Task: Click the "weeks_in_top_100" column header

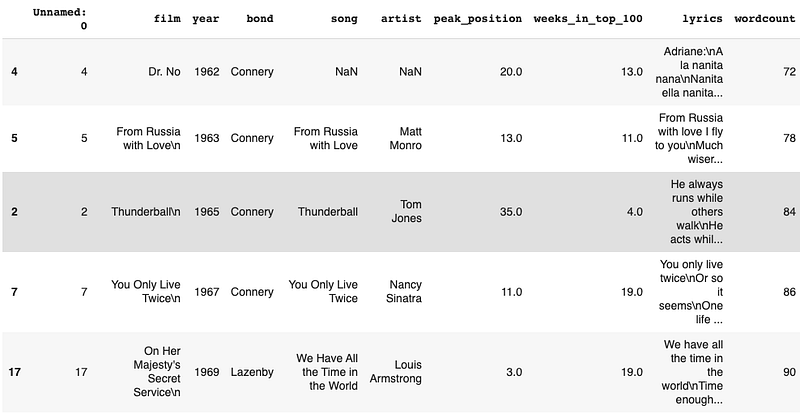Action: (x=588, y=20)
